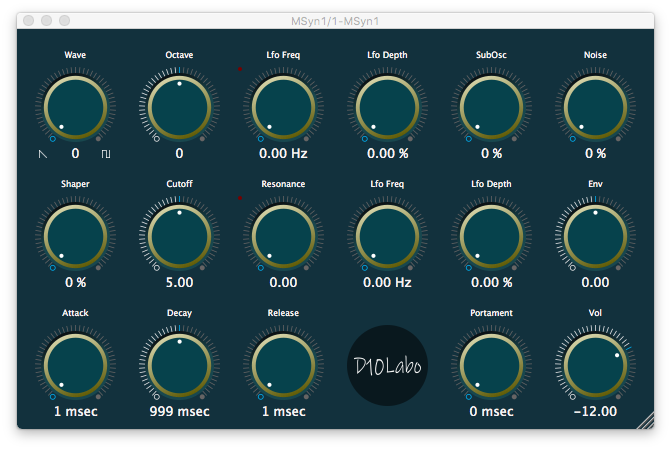Click the Env knob
Screen dimensions: 671x450
(x=595, y=237)
